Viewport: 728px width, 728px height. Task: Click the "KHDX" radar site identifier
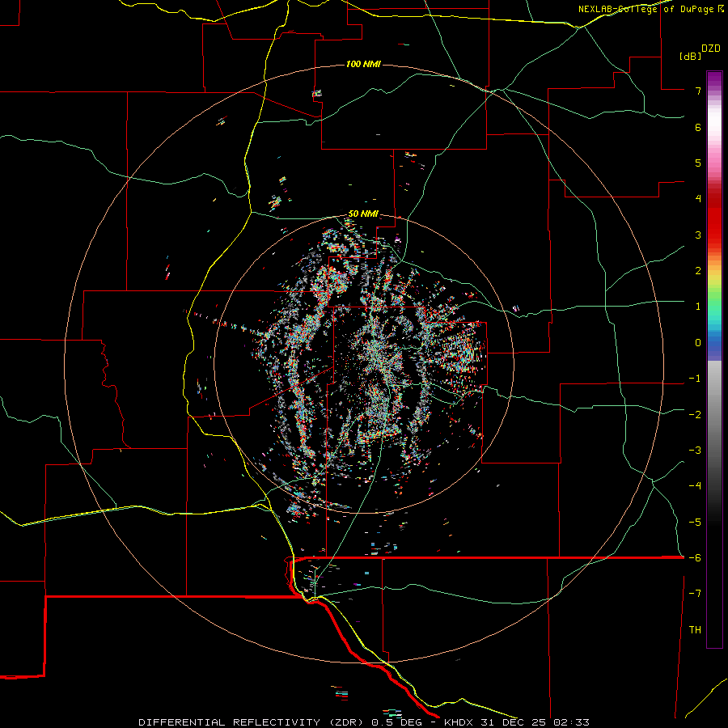pyautogui.click(x=459, y=722)
